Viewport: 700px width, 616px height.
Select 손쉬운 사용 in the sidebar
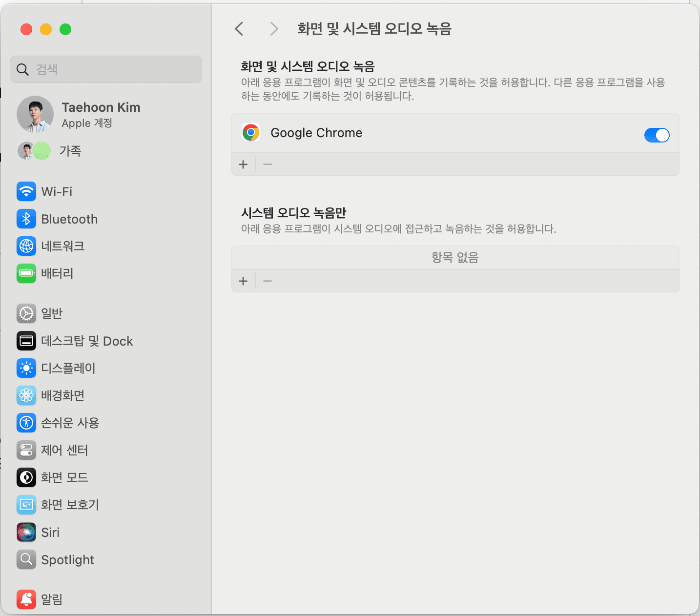(69, 423)
